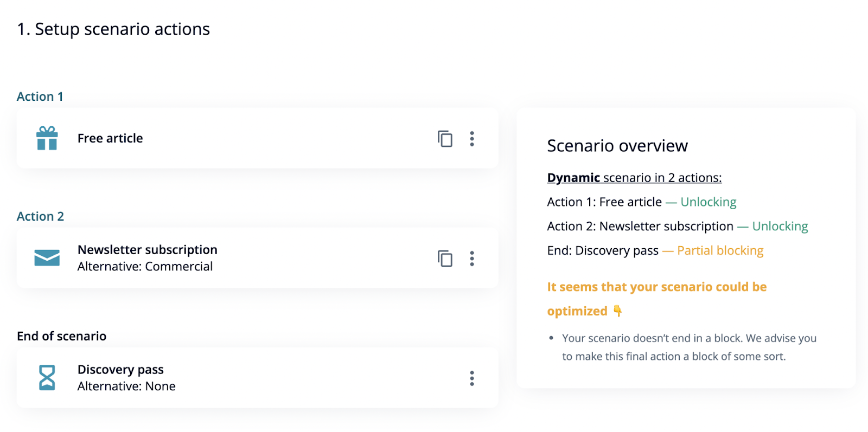Viewport: 868px width, 432px height.
Task: Click the gift icon for Free article
Action: [x=47, y=138]
